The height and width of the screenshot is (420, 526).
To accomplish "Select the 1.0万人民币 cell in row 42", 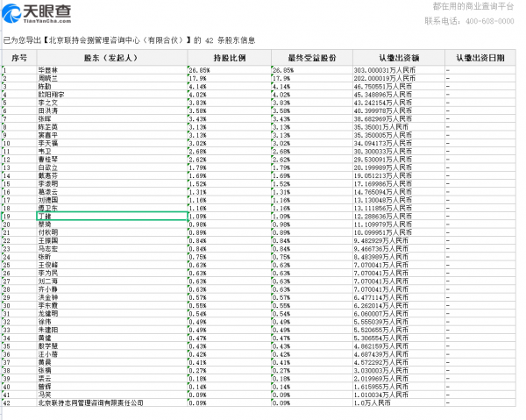I will (399, 402).
